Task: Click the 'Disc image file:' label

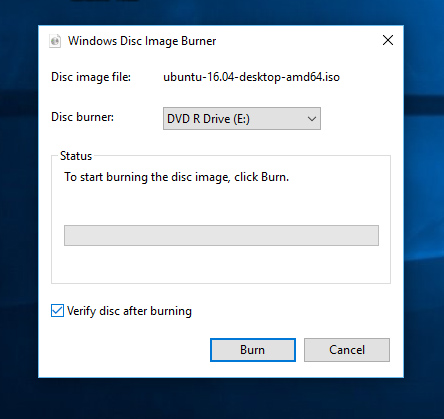Action: point(91,77)
